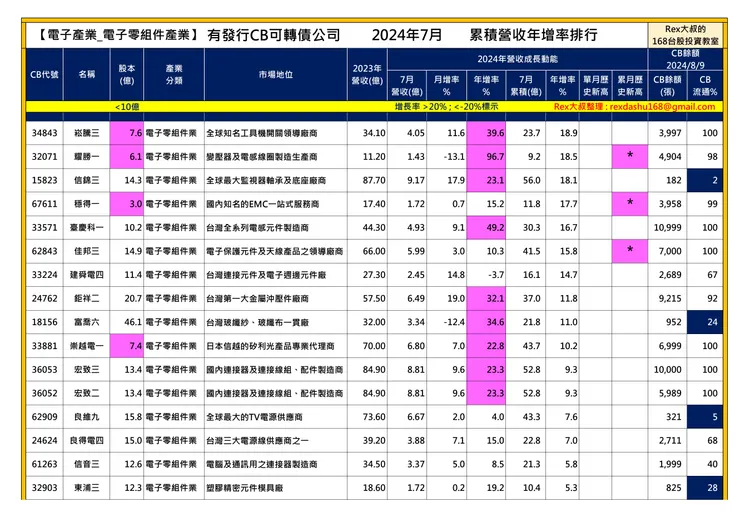Click the CB balance "10,999"
The height and width of the screenshot is (523, 740).
(x=667, y=228)
